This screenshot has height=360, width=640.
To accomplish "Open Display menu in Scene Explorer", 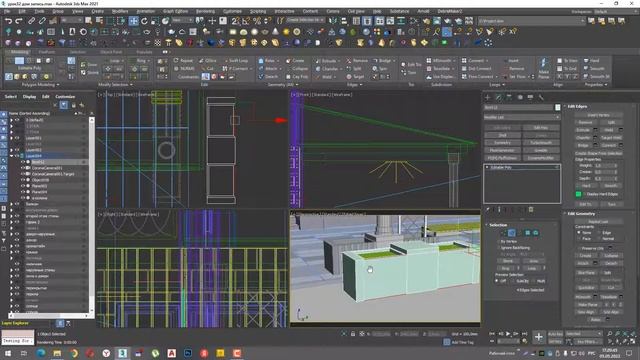I will 29,97.
